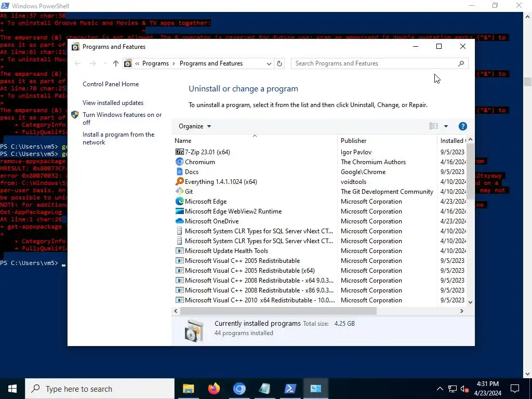The width and height of the screenshot is (532, 399).
Task: Click the search magnifier icon in Programs and Features
Action: pyautogui.click(x=461, y=63)
